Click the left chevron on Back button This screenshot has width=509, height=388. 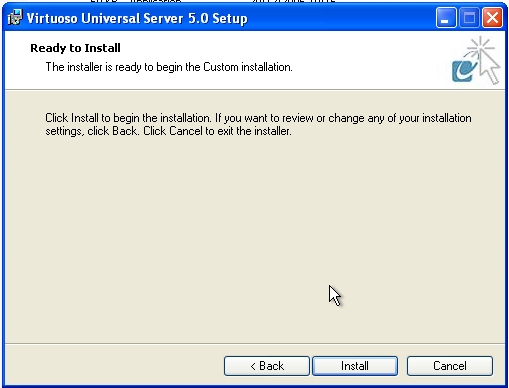click(253, 366)
